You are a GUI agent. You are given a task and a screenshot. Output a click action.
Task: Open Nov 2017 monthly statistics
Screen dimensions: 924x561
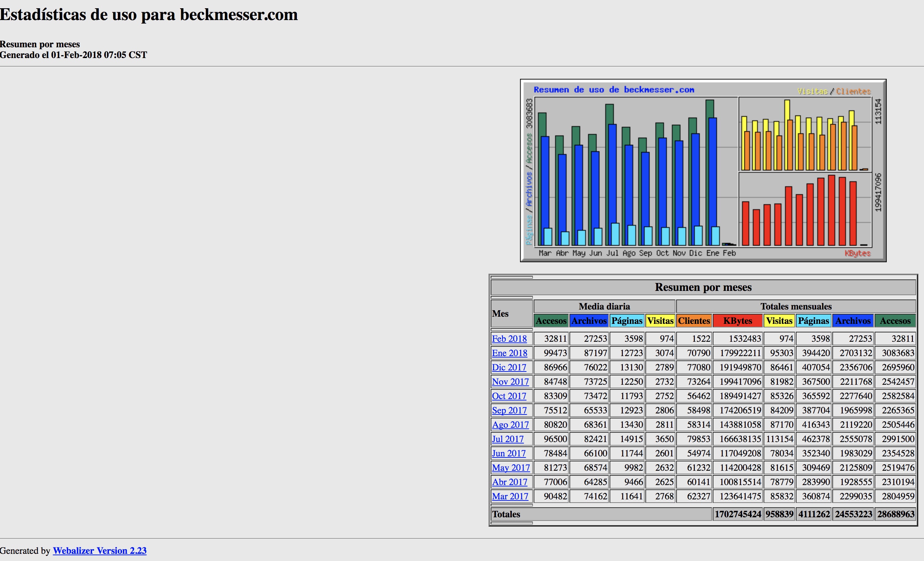[510, 382]
